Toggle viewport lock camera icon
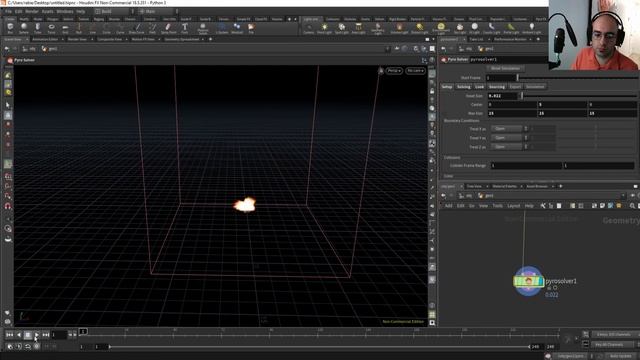Screen dimensions: 640x360 coord(432,91)
